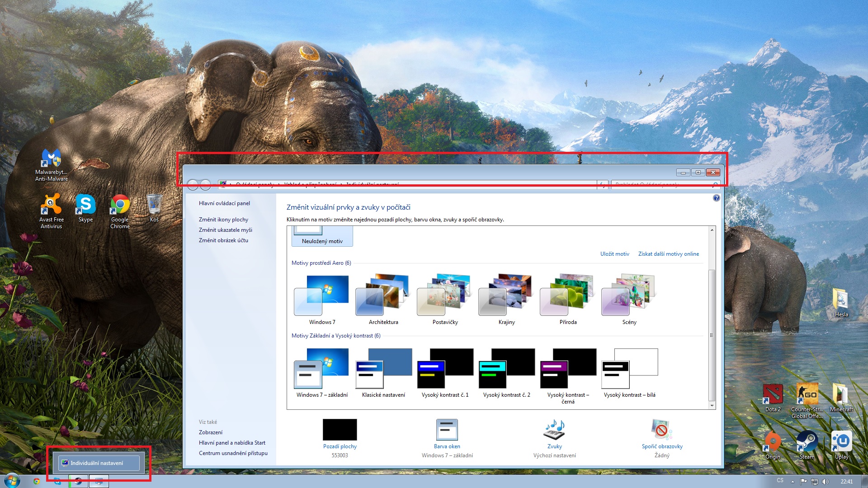Open Získat další motivy online link
The image size is (868, 488).
668,254
